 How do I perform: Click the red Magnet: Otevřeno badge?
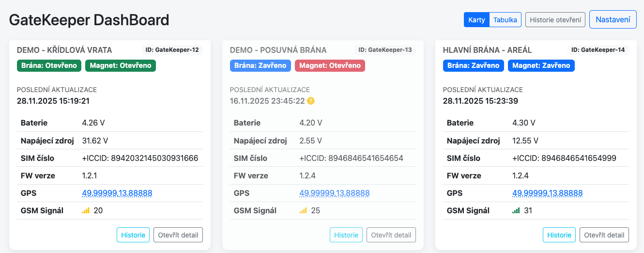(x=330, y=65)
